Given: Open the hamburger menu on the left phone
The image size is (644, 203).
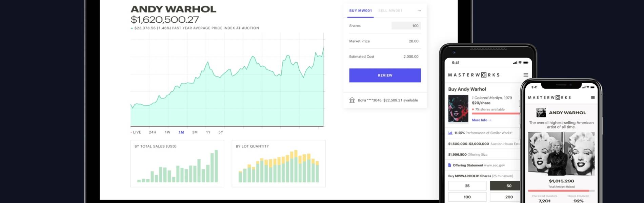Looking at the screenshot, I should 526,75.
